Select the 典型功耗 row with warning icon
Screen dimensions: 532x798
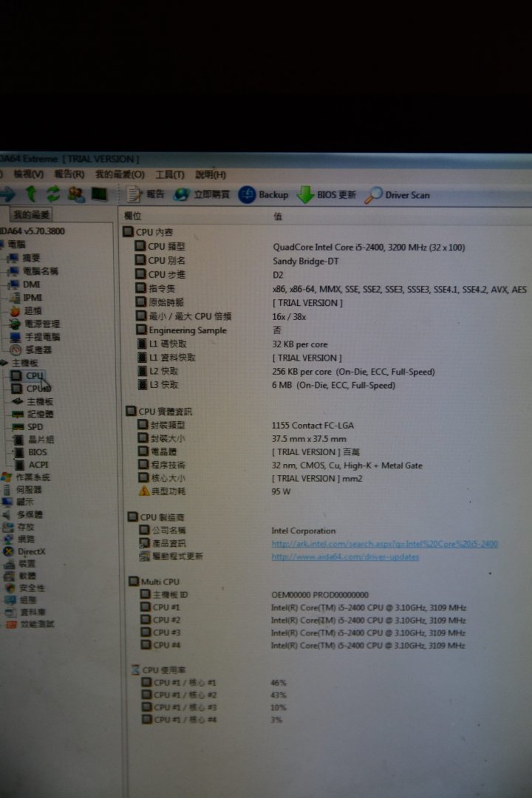[x=214, y=491]
